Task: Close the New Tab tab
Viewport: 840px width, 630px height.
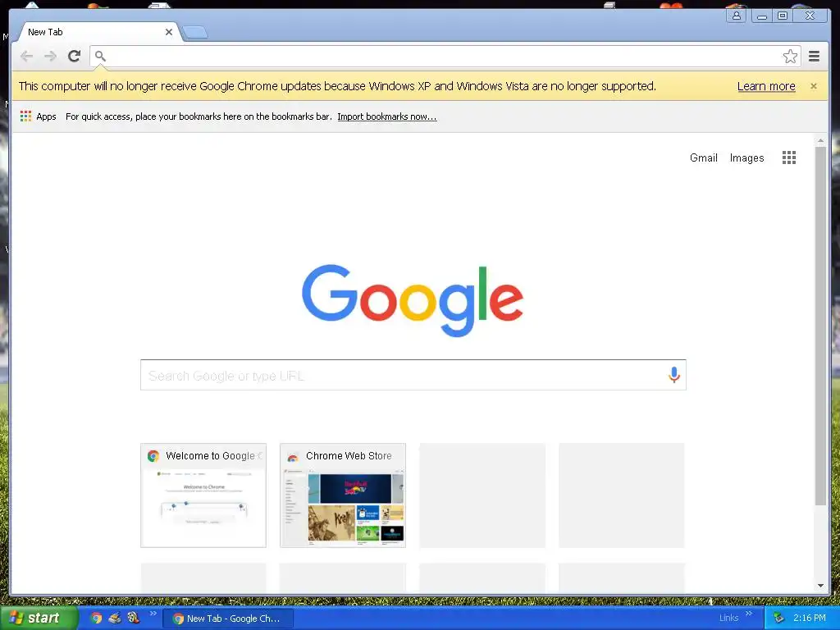Action: pyautogui.click(x=169, y=32)
